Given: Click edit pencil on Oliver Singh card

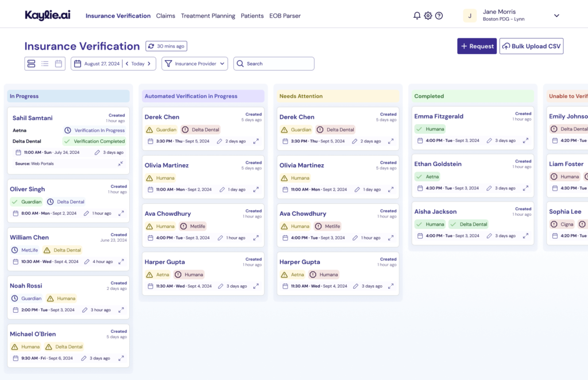Looking at the screenshot, I should pos(86,214).
